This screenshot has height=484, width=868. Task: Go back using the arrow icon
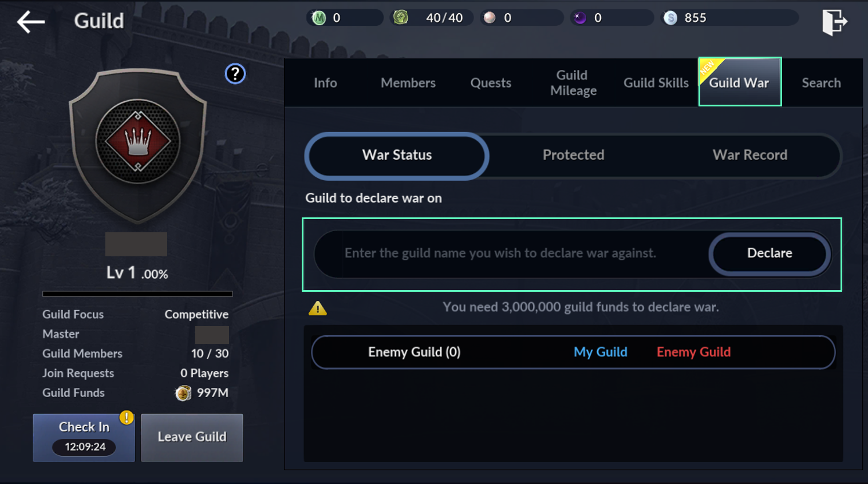pos(31,22)
